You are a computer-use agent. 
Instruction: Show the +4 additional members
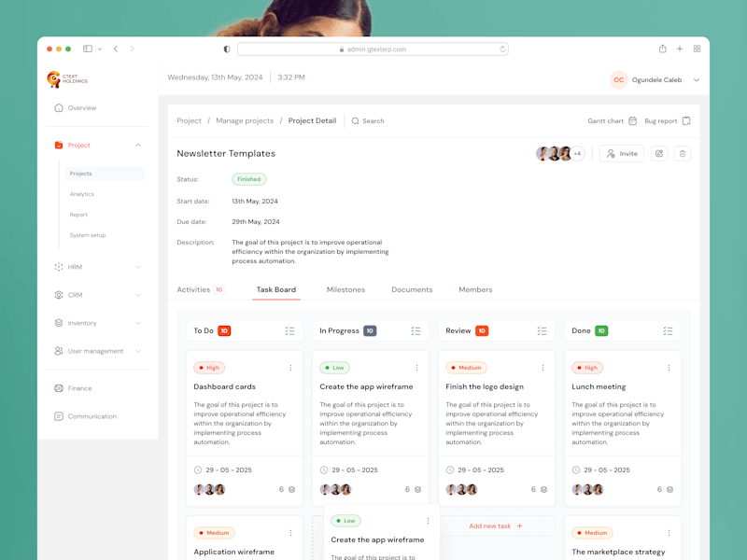(577, 154)
